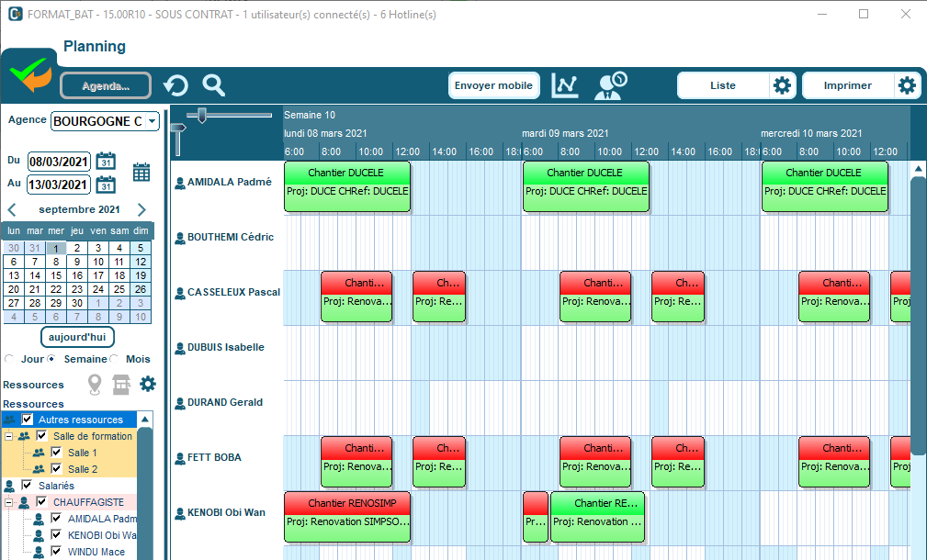Open Liste settings gear

click(x=782, y=85)
